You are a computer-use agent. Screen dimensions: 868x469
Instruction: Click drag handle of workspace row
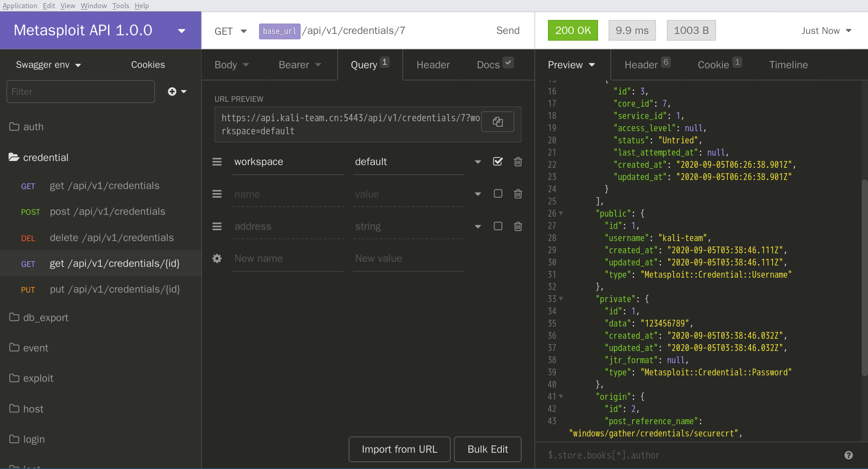tap(217, 161)
